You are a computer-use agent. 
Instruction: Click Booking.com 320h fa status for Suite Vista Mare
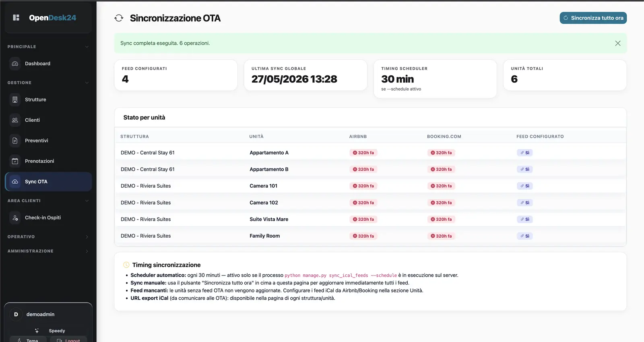441,219
